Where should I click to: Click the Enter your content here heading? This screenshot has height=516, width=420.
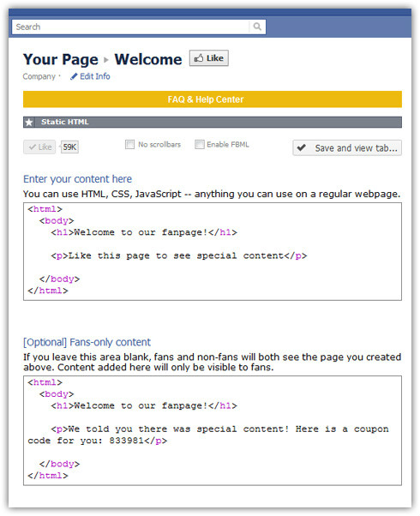pyautogui.click(x=77, y=179)
